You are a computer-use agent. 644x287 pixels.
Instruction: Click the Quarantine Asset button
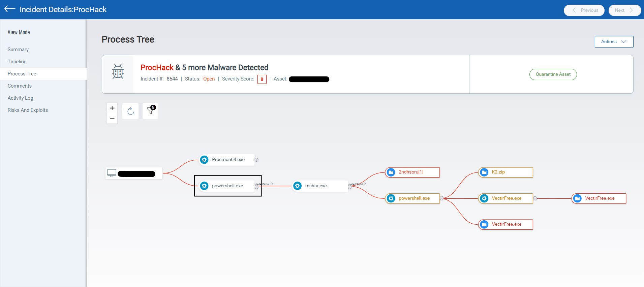pos(553,74)
